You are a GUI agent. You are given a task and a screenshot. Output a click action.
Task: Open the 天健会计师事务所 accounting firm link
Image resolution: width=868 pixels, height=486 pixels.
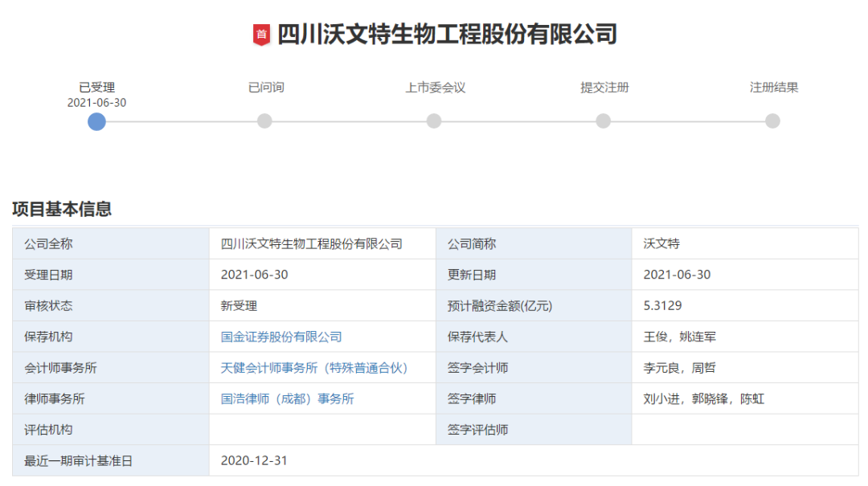tap(314, 368)
